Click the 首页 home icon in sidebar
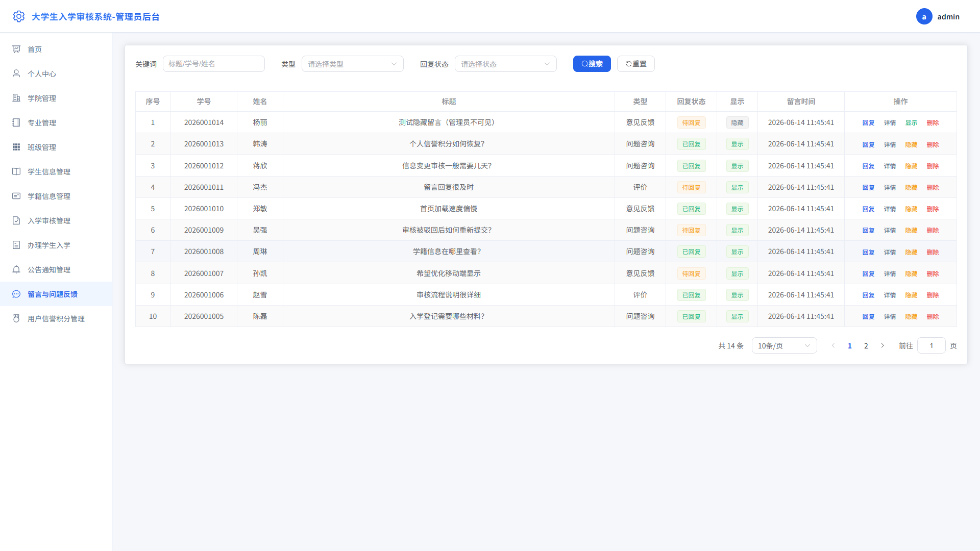Screen dimensions: 980x551 point(16,49)
